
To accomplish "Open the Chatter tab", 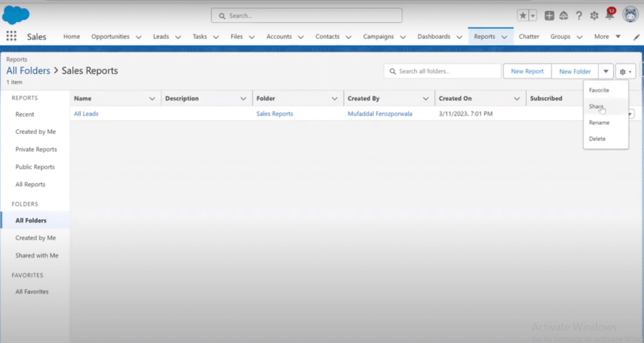I will click(x=528, y=36).
